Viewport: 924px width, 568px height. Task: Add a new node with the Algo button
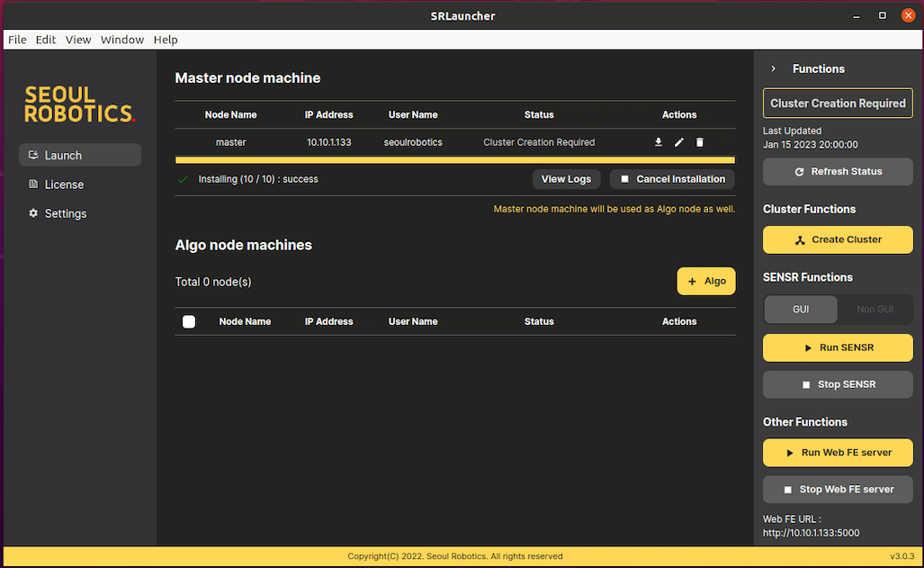click(705, 281)
